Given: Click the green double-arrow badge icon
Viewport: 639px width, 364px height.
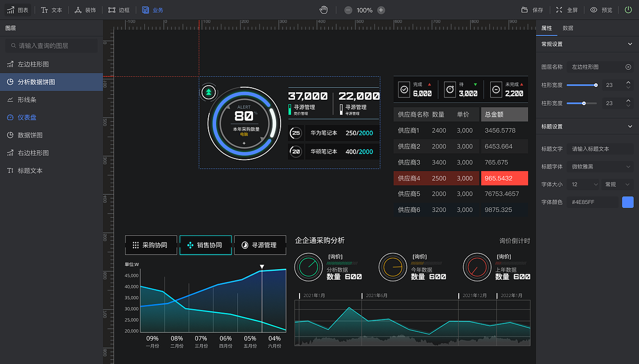Looking at the screenshot, I should (x=209, y=92).
